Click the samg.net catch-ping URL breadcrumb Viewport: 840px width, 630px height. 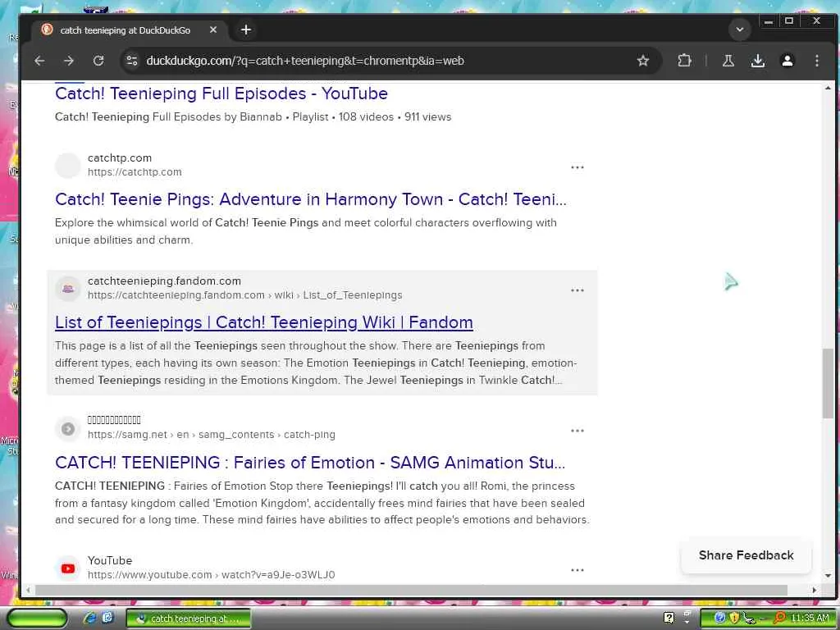(x=211, y=435)
